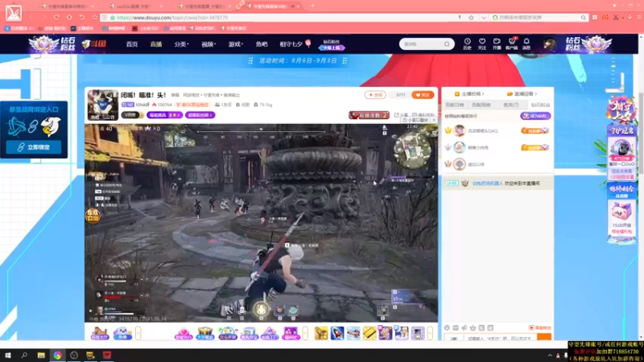
Task: Open the taskbar search icon
Action: point(24,356)
